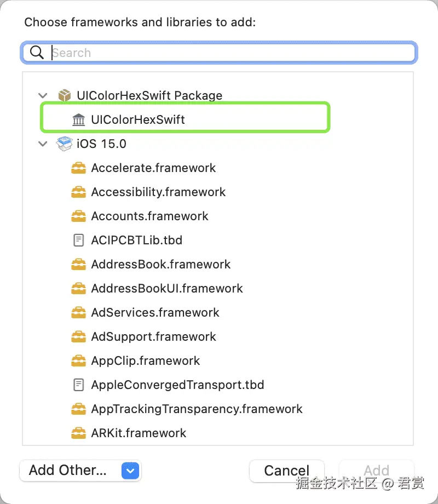Open the Add Other dropdown arrow
The width and height of the screenshot is (438, 504).
coord(130,470)
